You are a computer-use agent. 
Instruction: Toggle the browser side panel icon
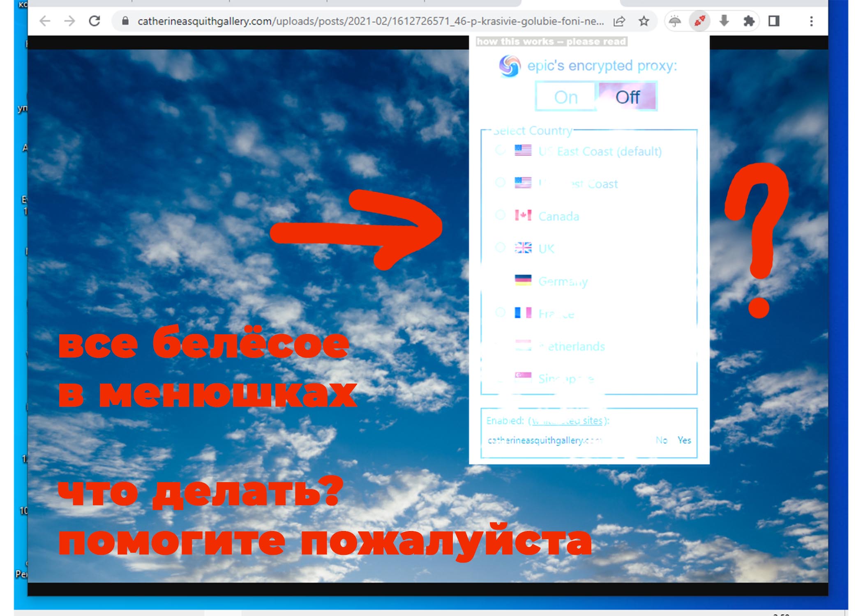tap(774, 21)
